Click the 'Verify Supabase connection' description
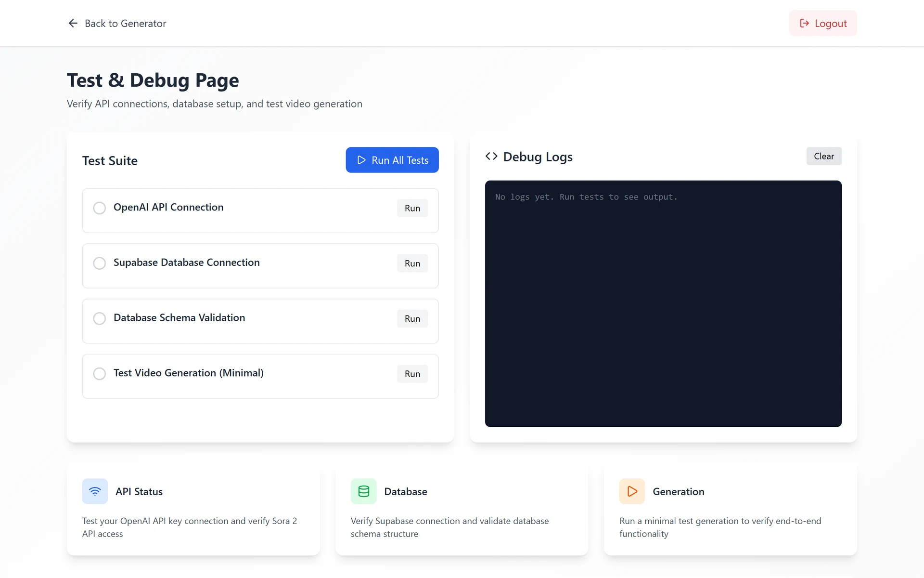The image size is (924, 578). click(x=450, y=527)
